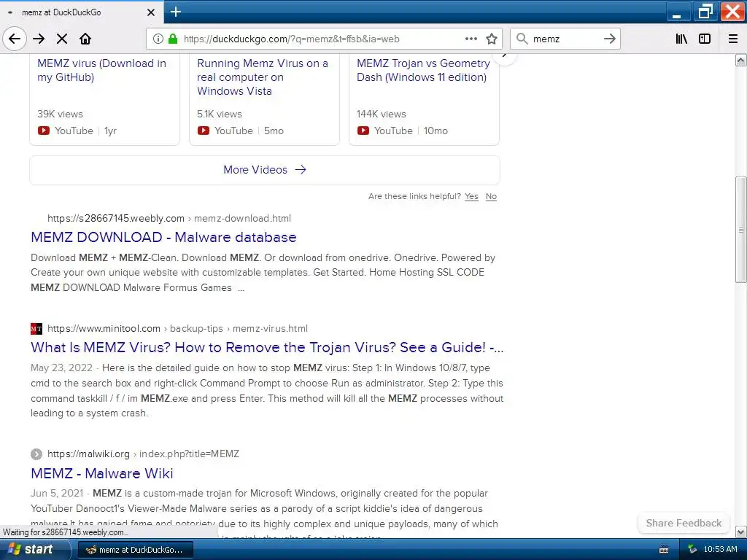
Task: Click scrollbar up arrow
Action: [741, 60]
